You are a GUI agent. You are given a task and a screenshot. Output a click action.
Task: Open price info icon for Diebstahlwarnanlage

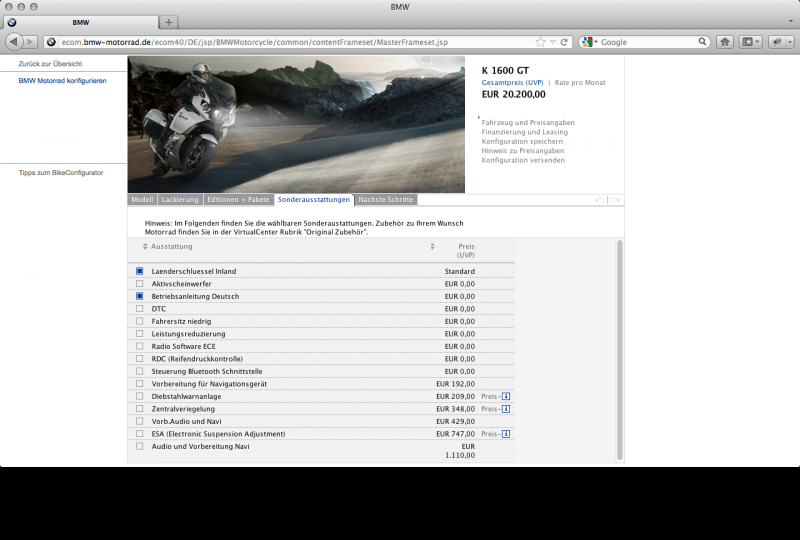(506, 396)
